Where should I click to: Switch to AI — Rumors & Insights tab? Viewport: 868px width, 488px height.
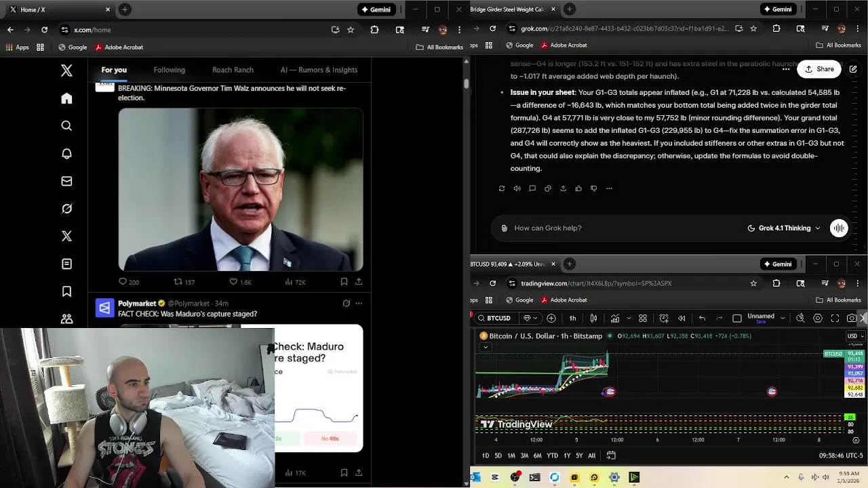click(x=319, y=70)
